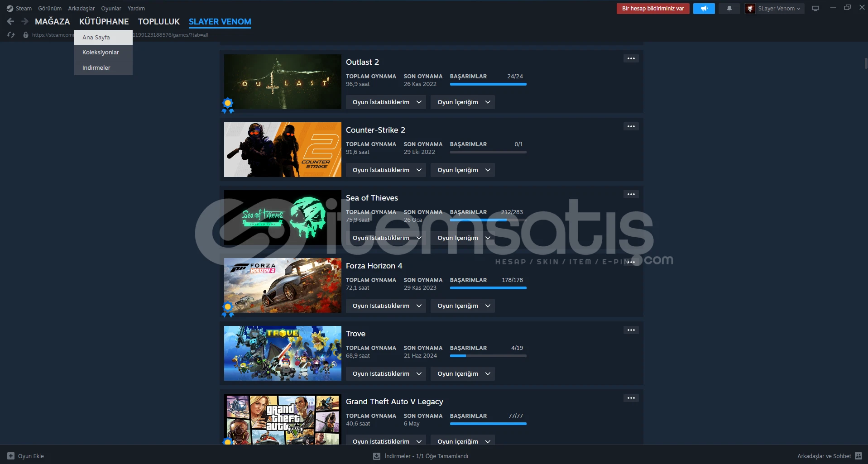This screenshot has height=464, width=868.
Task: Click Outlast 2 cover thumbnail
Action: (283, 81)
